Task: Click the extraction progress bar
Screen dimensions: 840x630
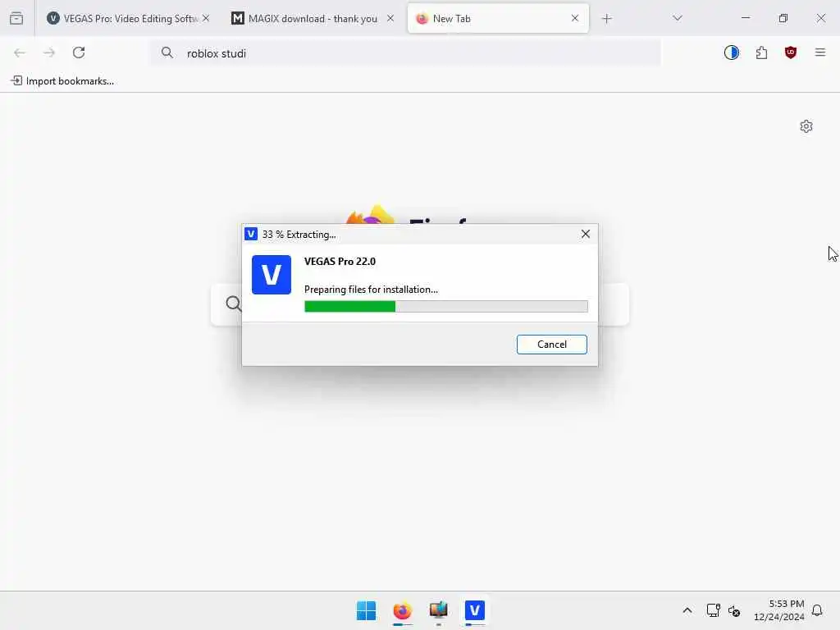Action: click(x=445, y=307)
